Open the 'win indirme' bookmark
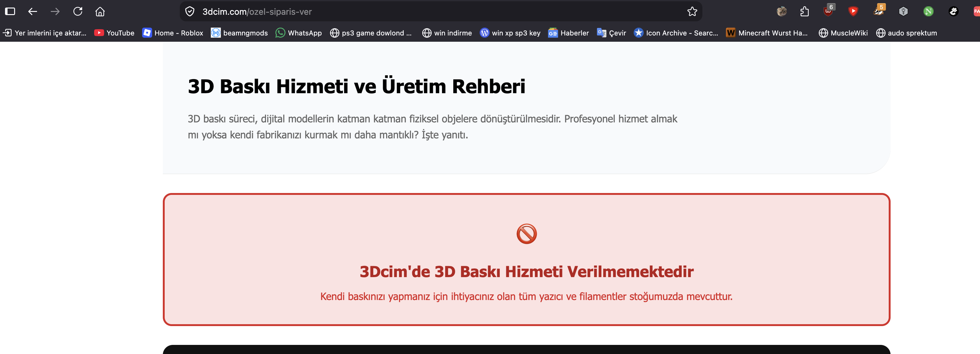Screen dimensions: 980x354 (x=447, y=33)
